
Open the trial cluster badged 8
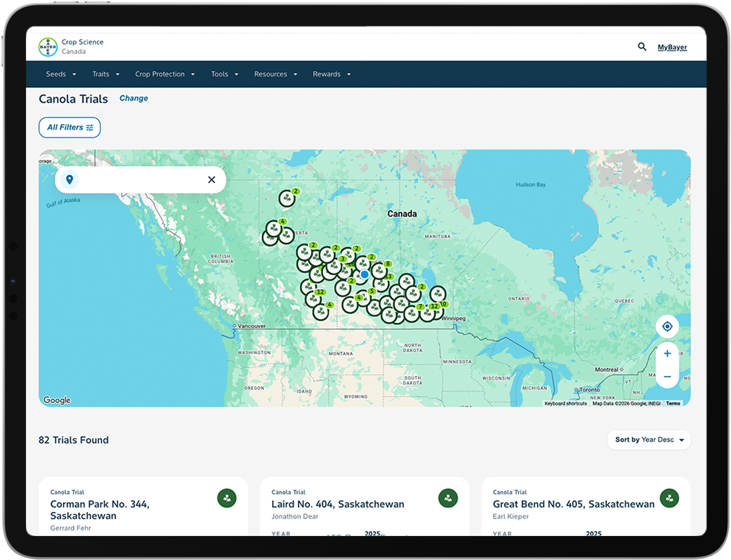379,270
